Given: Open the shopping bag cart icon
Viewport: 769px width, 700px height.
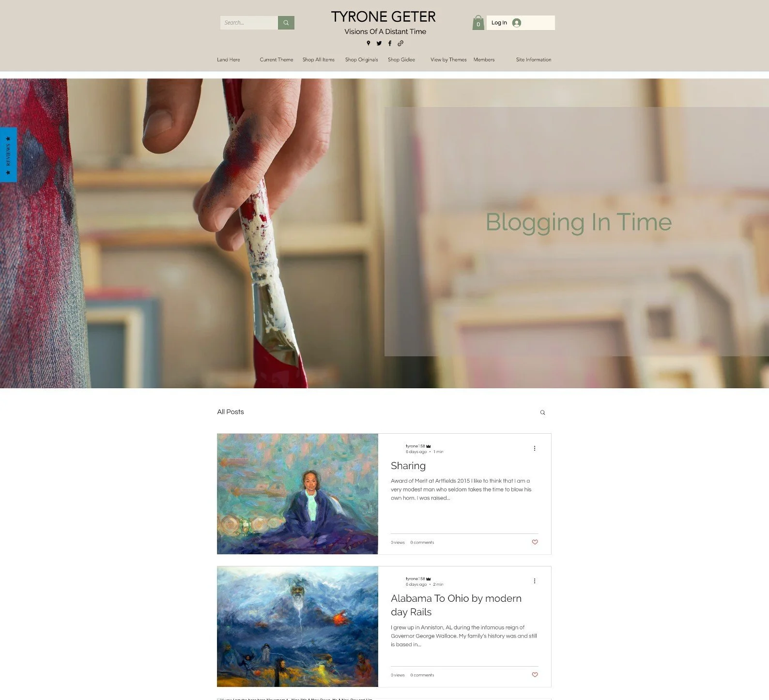Looking at the screenshot, I should [478, 23].
